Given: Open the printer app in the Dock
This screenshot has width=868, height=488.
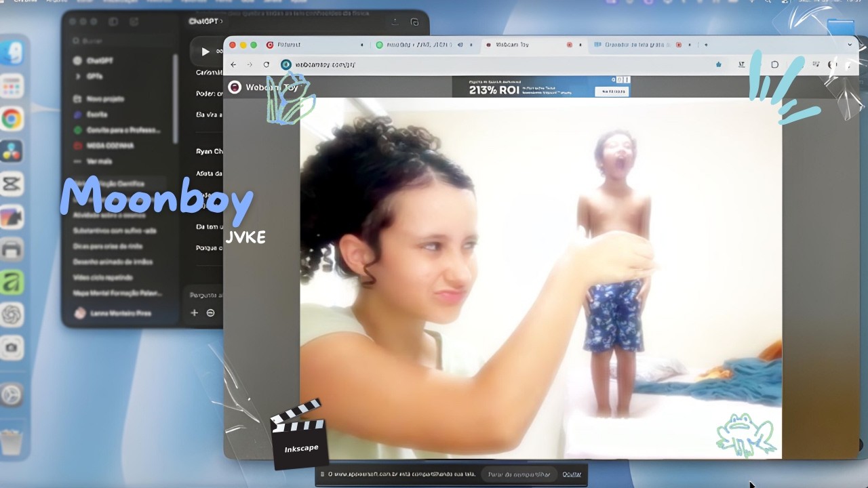Looking at the screenshot, I should pos(12,250).
